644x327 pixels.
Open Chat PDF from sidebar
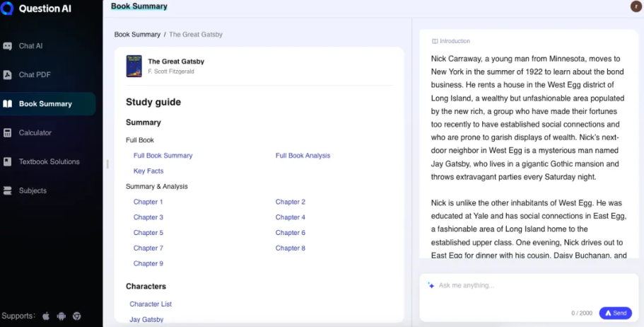tap(35, 75)
